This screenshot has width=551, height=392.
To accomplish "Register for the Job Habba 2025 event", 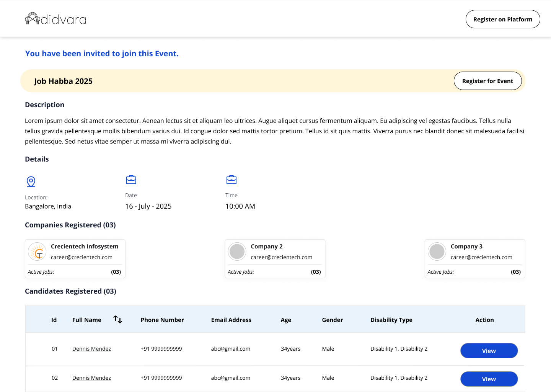I will pyautogui.click(x=488, y=81).
